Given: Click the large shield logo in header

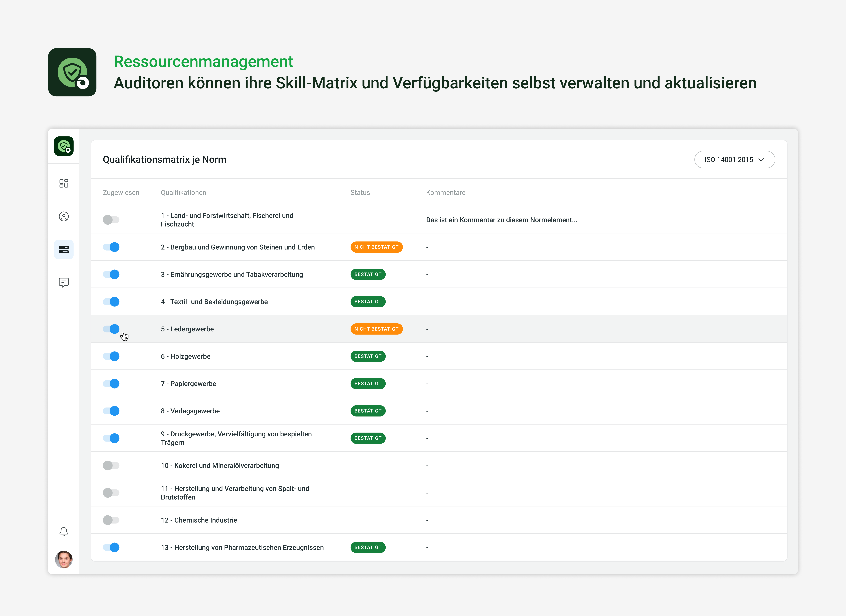Looking at the screenshot, I should pyautogui.click(x=72, y=72).
